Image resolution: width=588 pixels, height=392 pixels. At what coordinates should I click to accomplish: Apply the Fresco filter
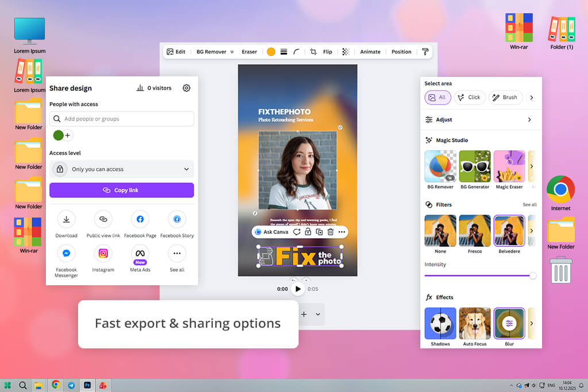click(475, 231)
